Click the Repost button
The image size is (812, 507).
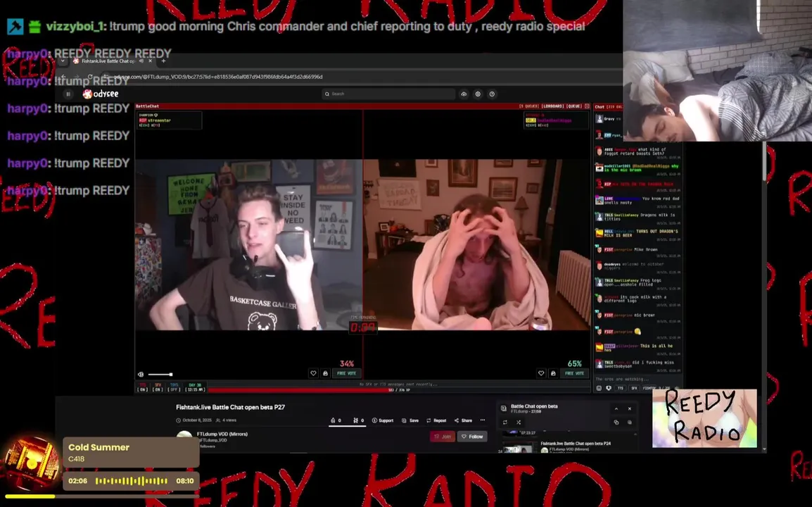436,420
